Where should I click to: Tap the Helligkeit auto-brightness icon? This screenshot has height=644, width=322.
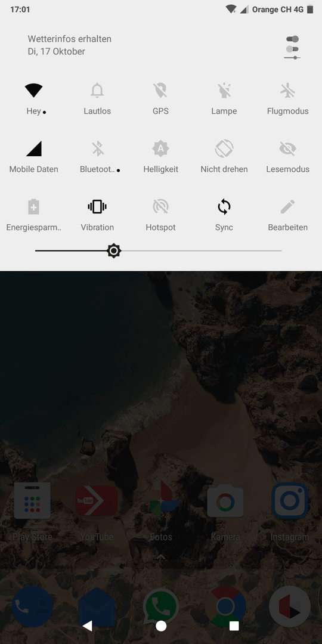[x=160, y=148]
